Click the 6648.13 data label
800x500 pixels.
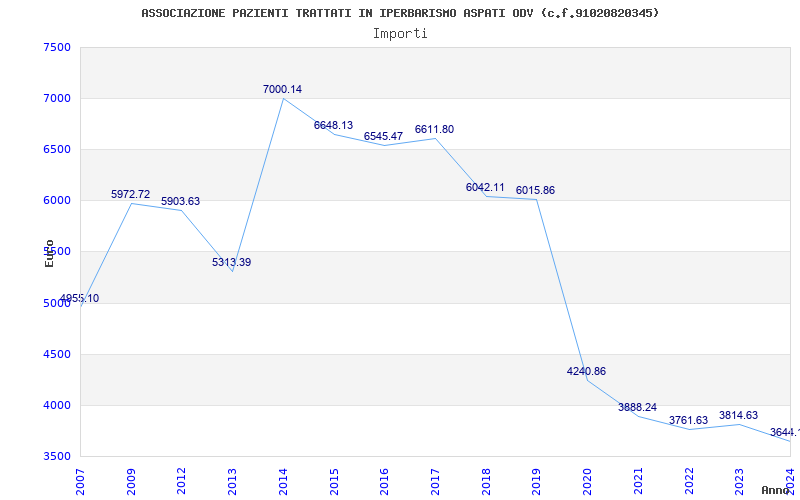pos(333,126)
